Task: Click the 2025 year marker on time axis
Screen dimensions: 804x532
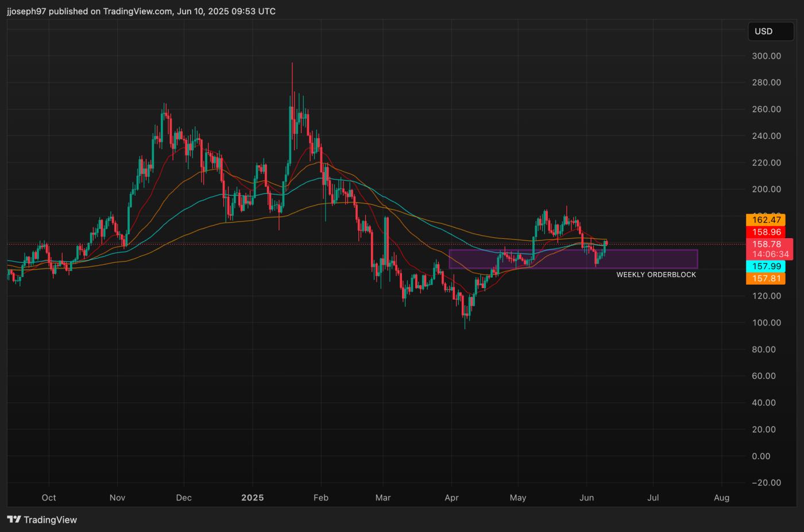Action: point(252,498)
